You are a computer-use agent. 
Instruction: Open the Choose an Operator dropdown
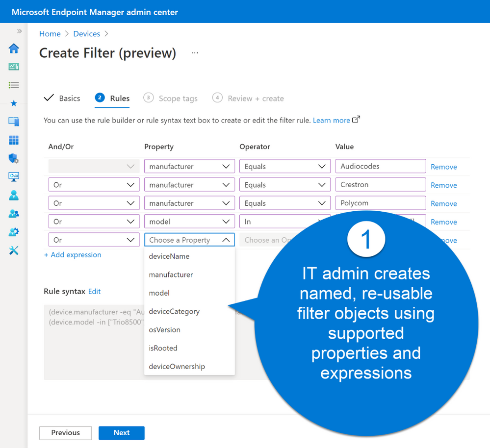pos(266,240)
